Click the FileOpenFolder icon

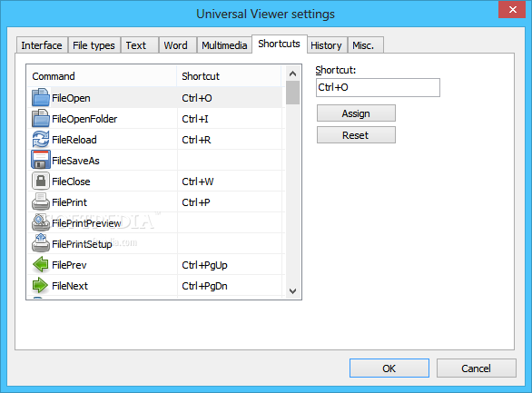point(41,118)
